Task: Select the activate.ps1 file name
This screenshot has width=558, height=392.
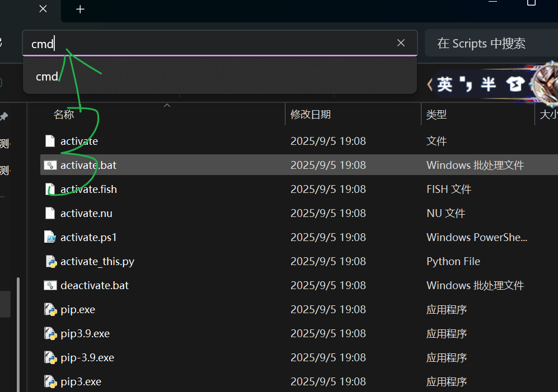Action: [x=88, y=237]
